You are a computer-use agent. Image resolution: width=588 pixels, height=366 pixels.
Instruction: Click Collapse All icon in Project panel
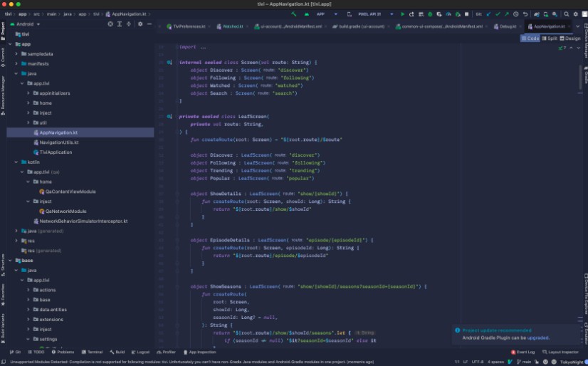click(x=129, y=24)
